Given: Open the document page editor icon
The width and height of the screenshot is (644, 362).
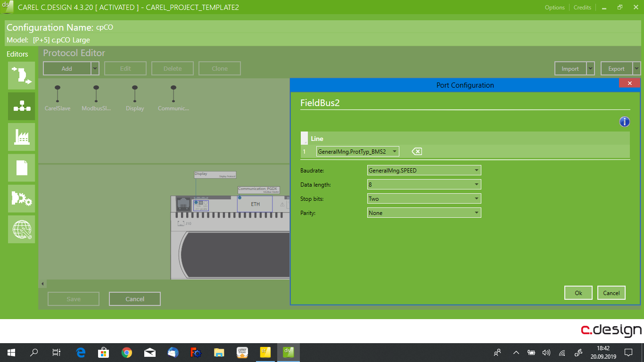Looking at the screenshot, I should point(21,168).
